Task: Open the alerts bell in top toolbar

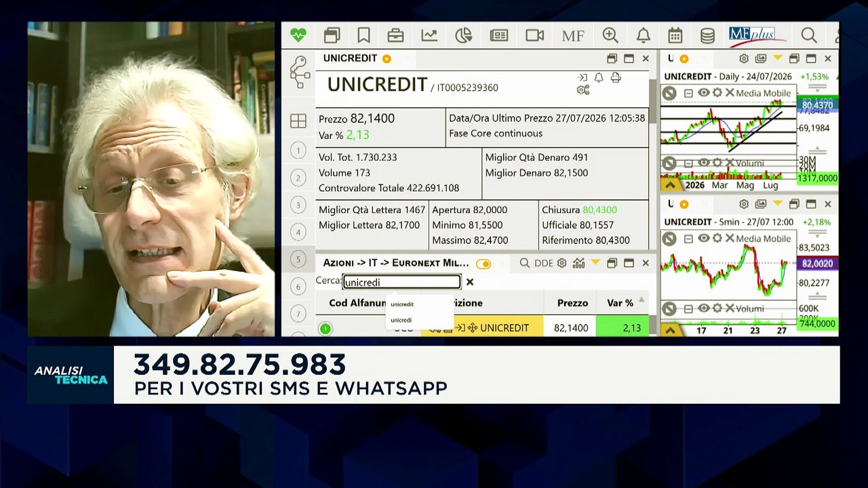Action: coord(644,35)
